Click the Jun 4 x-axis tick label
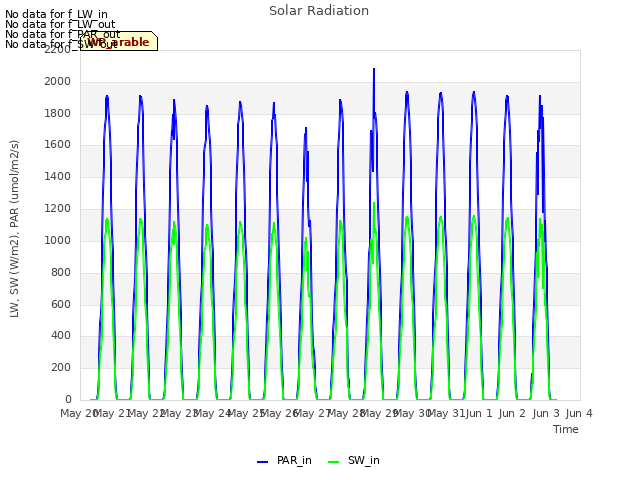This screenshot has width=640, height=480. click(x=579, y=413)
